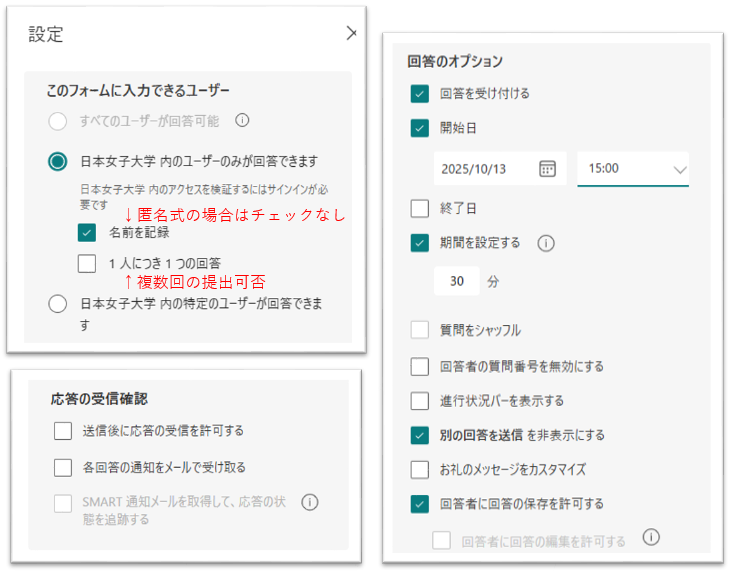Toggle 回答を受け付ける checkbox
Screen dimensions: 746x581
pyautogui.click(x=420, y=94)
